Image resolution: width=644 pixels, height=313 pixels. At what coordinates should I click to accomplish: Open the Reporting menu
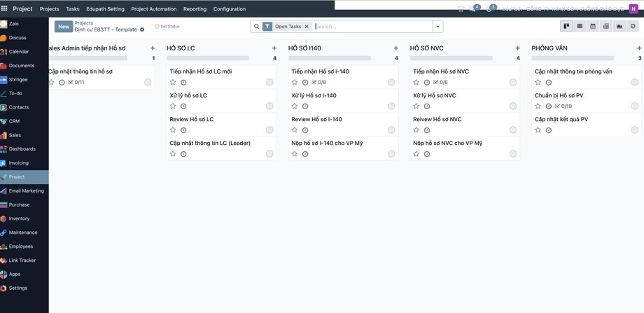click(195, 8)
